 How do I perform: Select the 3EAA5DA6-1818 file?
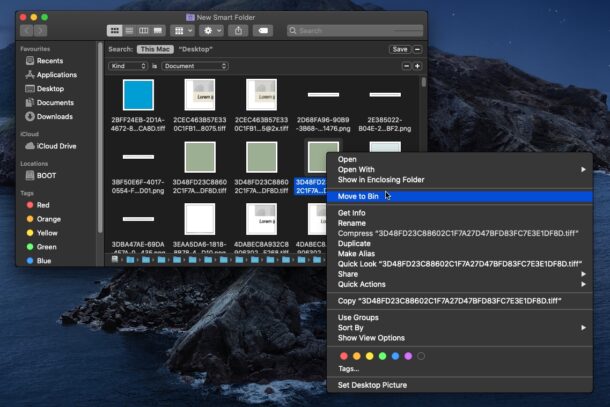pos(200,228)
